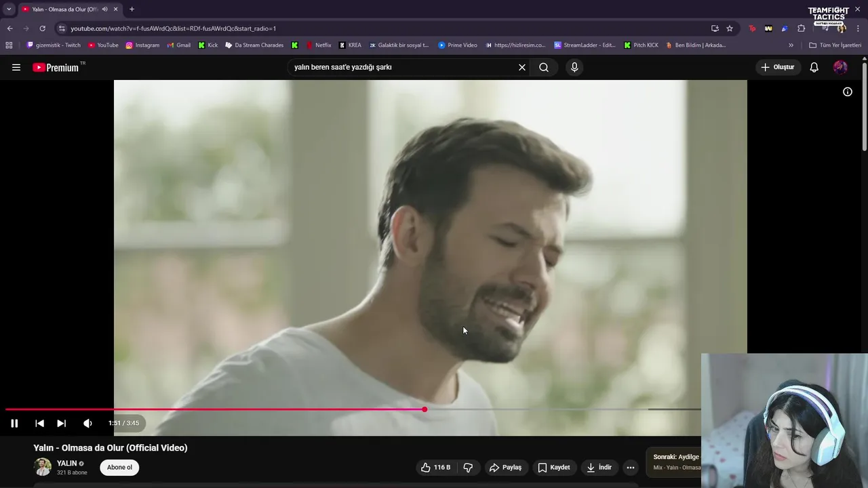
Task: Save video with Kaydet button
Action: point(554,468)
